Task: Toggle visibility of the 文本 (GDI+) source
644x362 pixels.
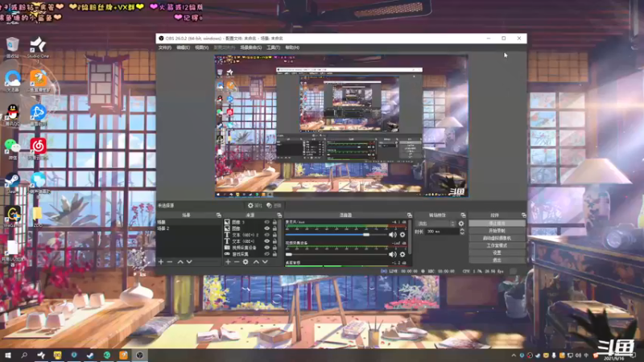Action: tap(267, 241)
